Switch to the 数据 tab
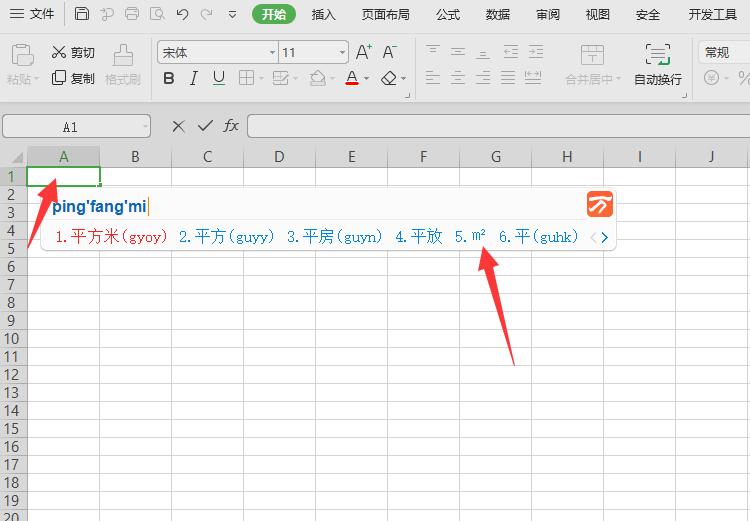 click(497, 14)
